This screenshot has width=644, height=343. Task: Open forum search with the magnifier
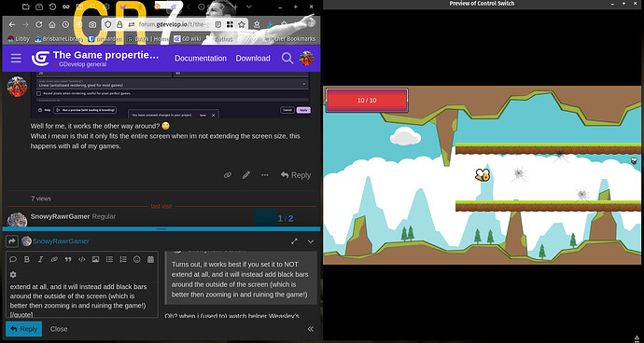[x=287, y=59]
